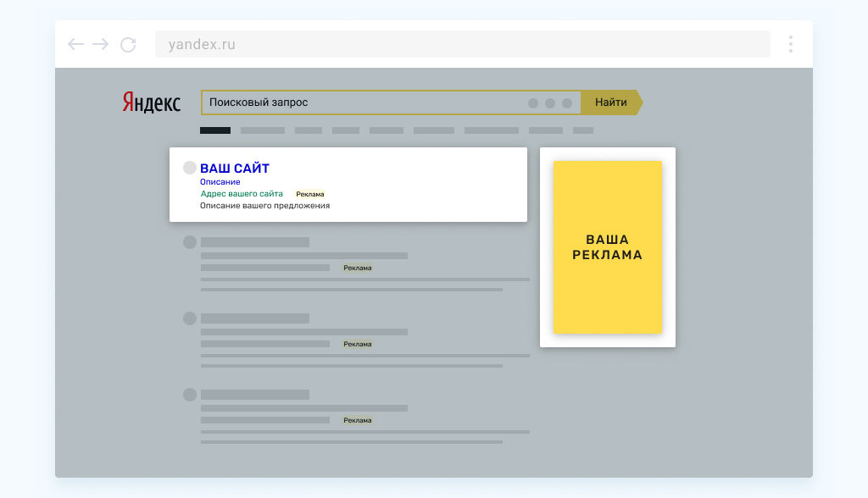Click the first dot icon in search box

(x=533, y=103)
